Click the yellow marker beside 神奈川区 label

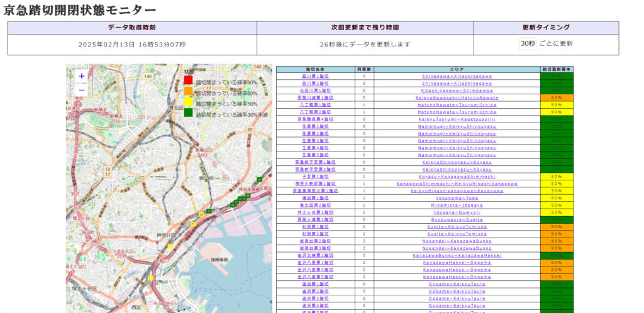(170, 246)
